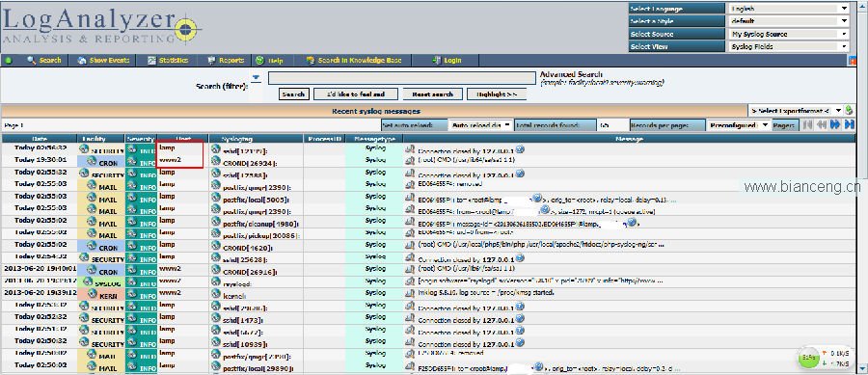
Task: Jump to the last page pager icon
Action: point(849,125)
